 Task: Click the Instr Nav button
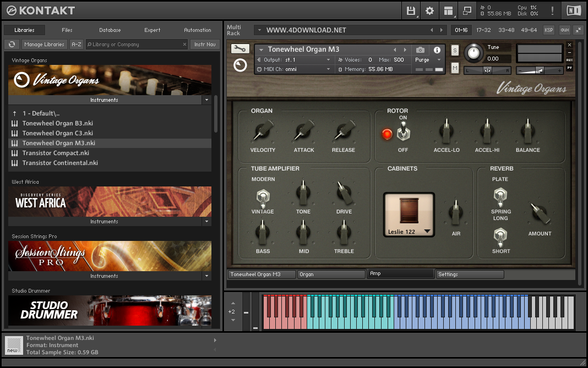tap(205, 45)
